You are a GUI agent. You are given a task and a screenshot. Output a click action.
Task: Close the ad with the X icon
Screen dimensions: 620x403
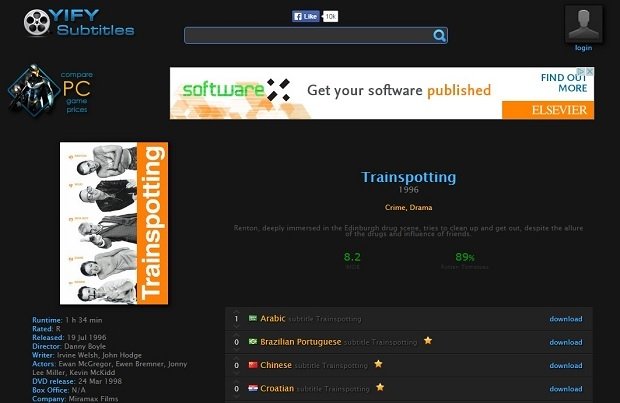[590, 72]
